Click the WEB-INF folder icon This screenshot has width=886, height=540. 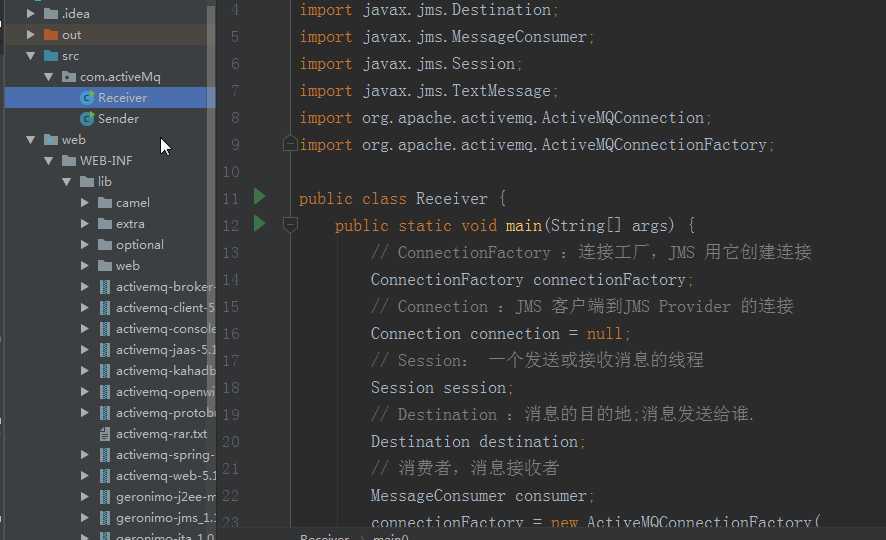69,160
